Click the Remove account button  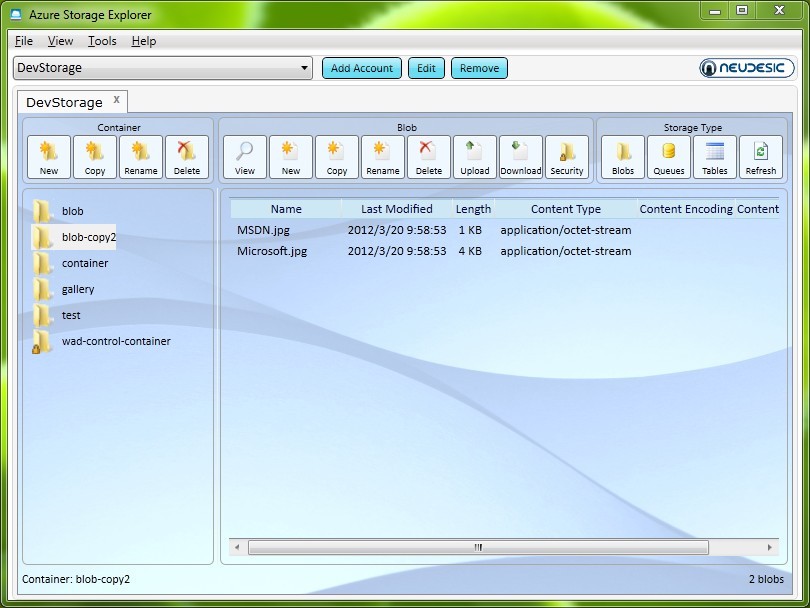pyautogui.click(x=479, y=68)
